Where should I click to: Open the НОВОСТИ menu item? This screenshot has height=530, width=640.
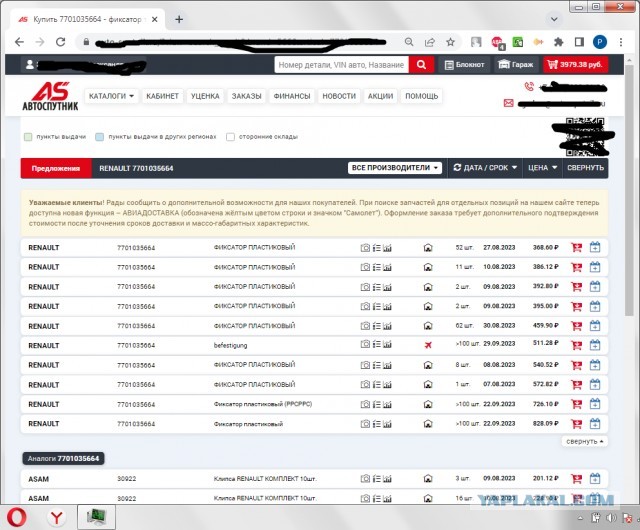tap(339, 96)
